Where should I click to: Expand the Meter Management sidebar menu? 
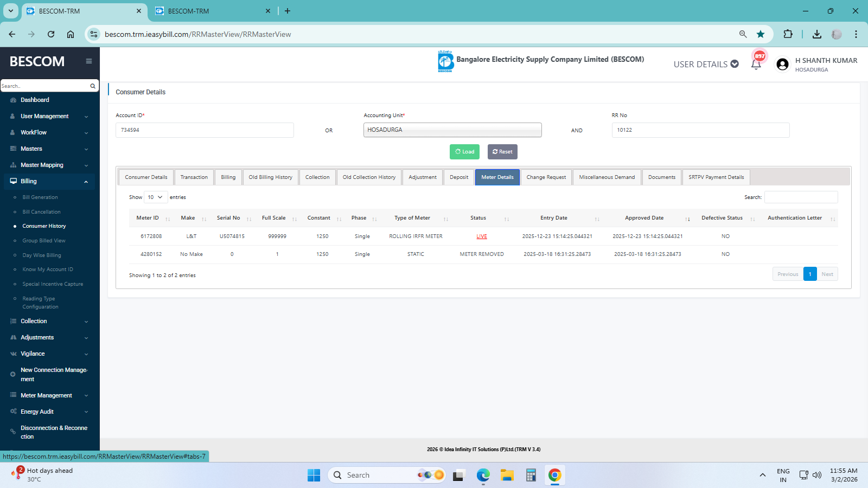point(47,395)
